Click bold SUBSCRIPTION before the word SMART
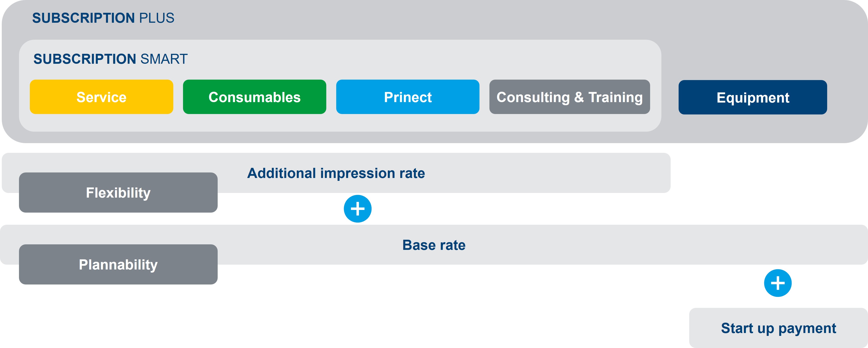Viewport: 868px width, 348px height. [85, 59]
